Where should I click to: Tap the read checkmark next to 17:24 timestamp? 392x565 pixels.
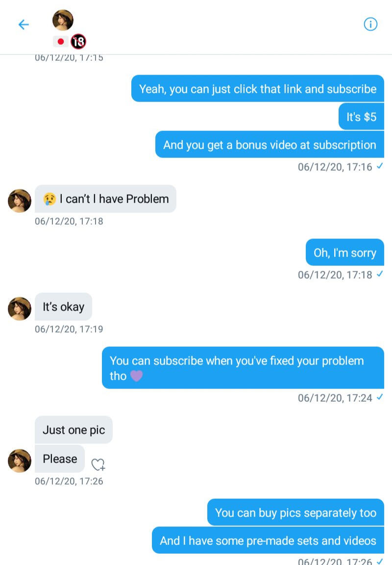[379, 397]
